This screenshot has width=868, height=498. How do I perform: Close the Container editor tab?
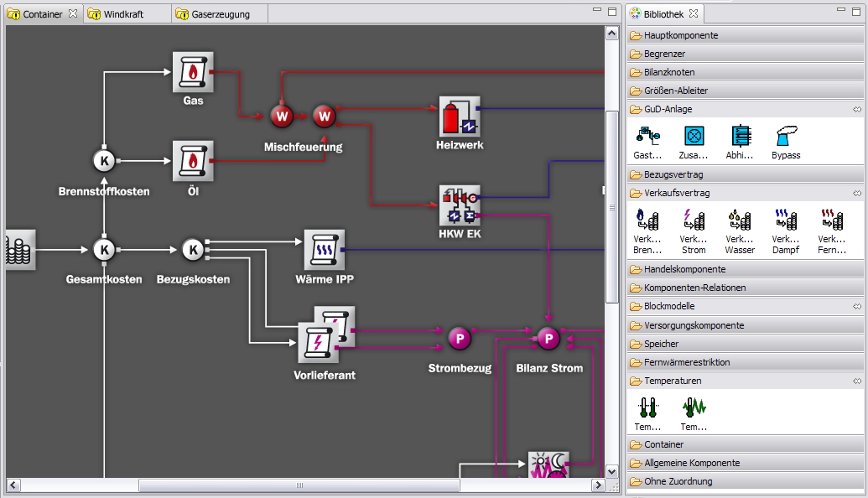pos(72,14)
